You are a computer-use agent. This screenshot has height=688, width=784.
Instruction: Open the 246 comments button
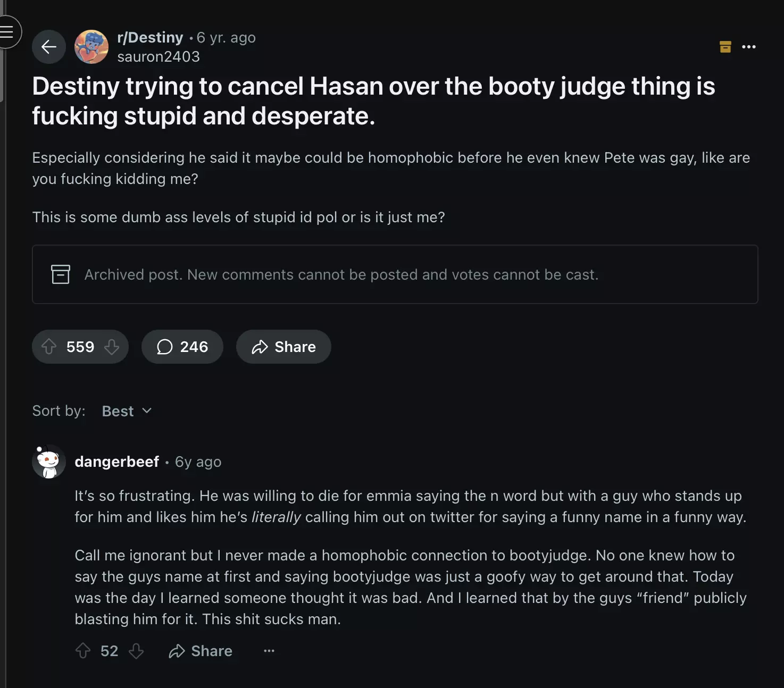click(x=182, y=347)
